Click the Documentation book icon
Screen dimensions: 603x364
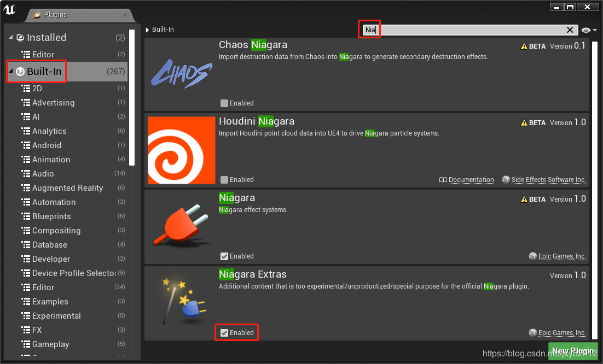[443, 180]
